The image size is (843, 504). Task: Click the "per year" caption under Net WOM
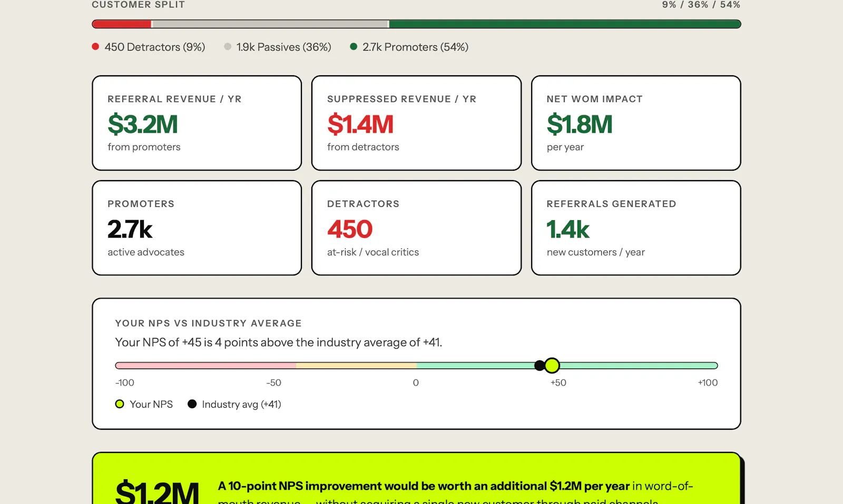[x=565, y=147]
